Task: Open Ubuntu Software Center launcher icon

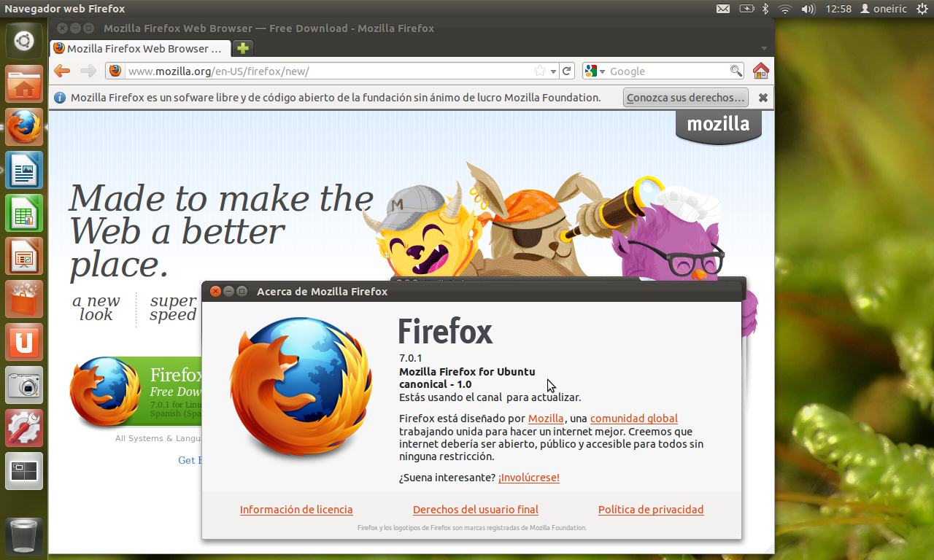Action: tap(24, 299)
